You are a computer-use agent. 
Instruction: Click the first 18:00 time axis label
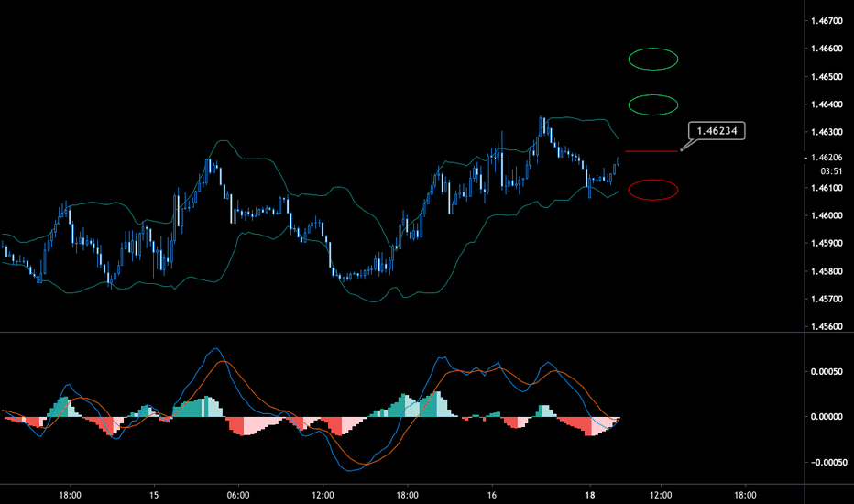(x=71, y=495)
